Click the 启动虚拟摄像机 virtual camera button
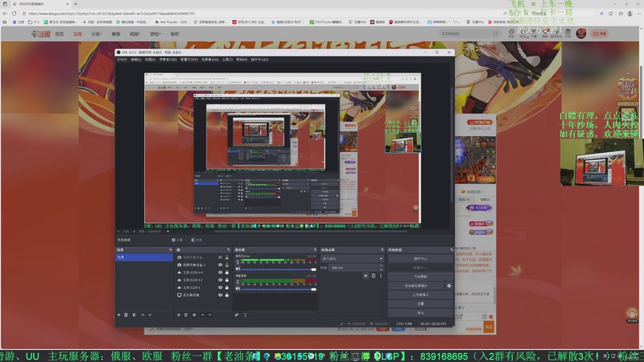 coord(416,286)
